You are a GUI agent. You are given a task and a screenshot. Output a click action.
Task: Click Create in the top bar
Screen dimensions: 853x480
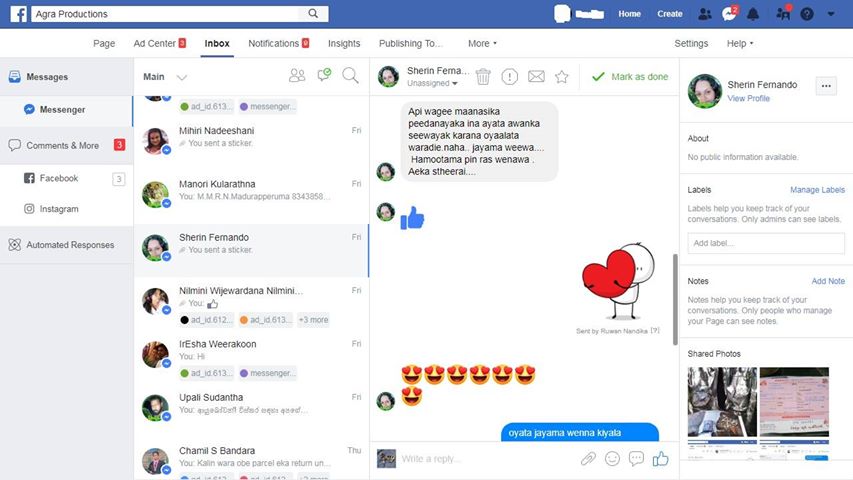670,14
